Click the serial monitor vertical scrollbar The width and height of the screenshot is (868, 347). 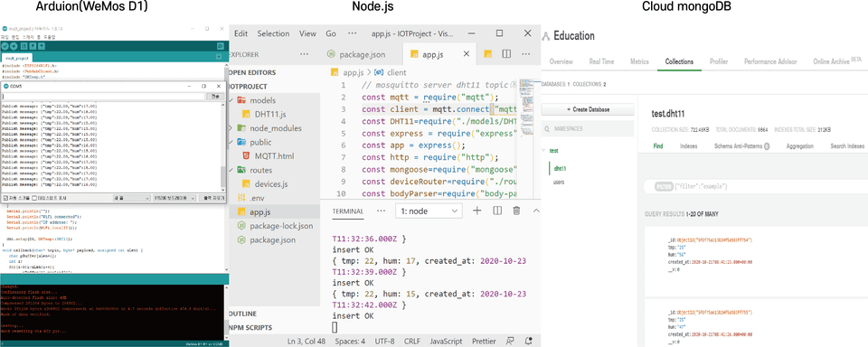223,144
